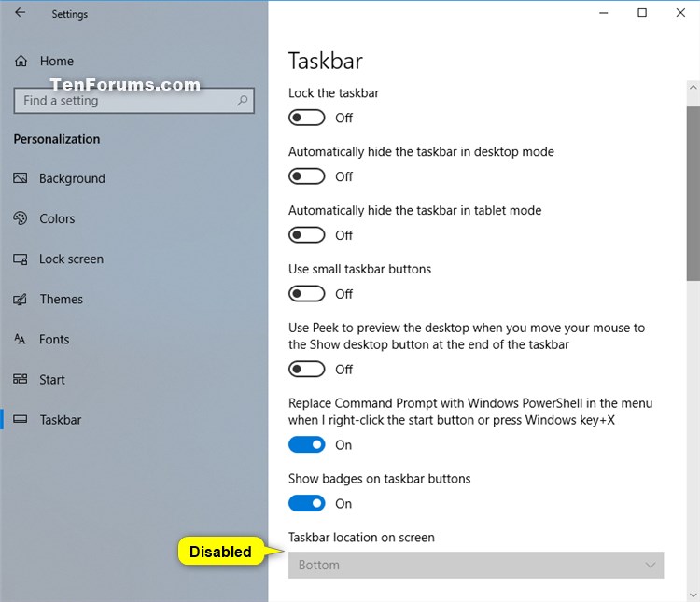Click the Taskbar icon in sidebar
Image resolution: width=700 pixels, height=602 pixels.
21,419
